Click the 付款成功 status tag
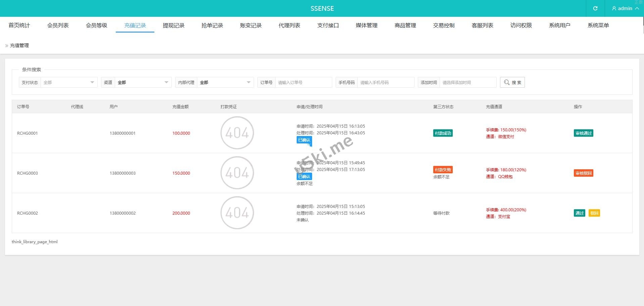644x306 pixels. pyautogui.click(x=443, y=133)
